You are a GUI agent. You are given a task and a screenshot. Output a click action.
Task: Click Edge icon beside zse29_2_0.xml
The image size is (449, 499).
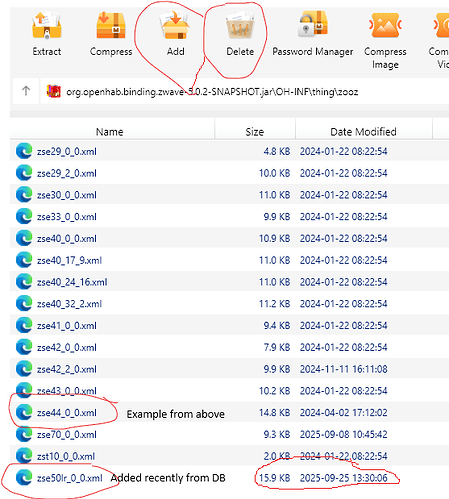click(24, 173)
